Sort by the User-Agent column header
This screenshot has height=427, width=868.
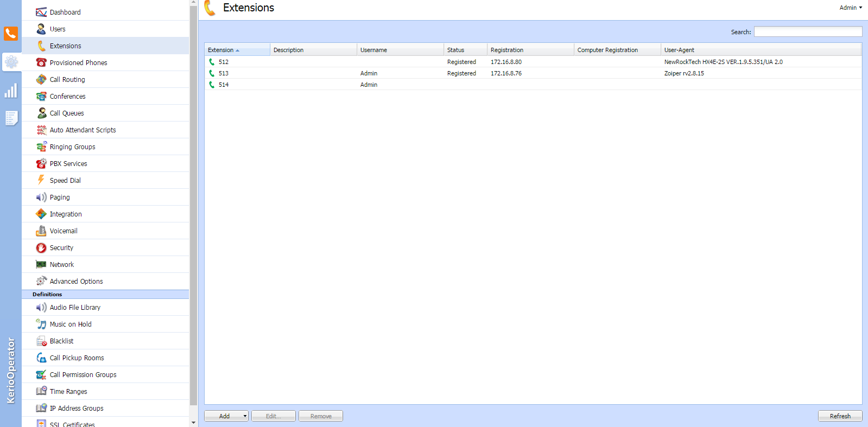[x=761, y=50]
